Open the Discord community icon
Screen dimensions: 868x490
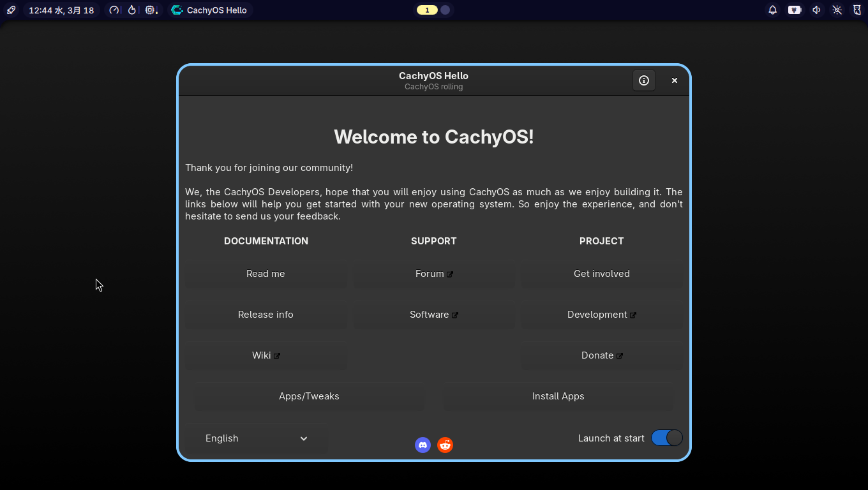(423, 445)
